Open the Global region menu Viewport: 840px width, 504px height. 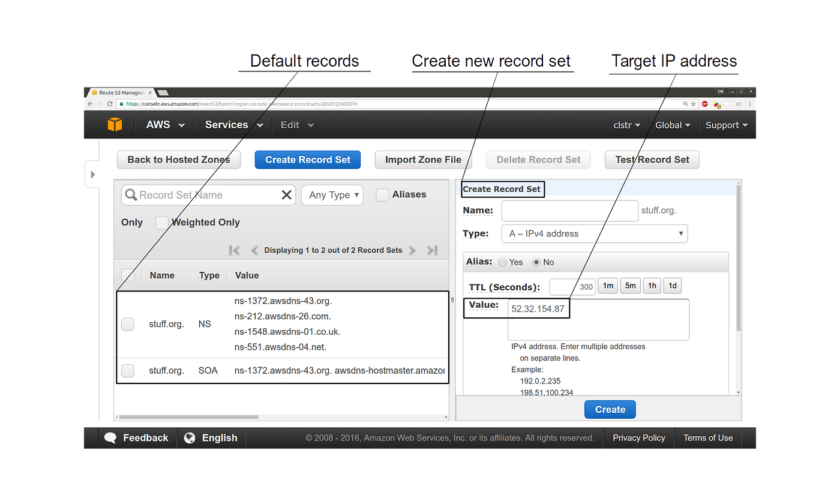point(672,125)
